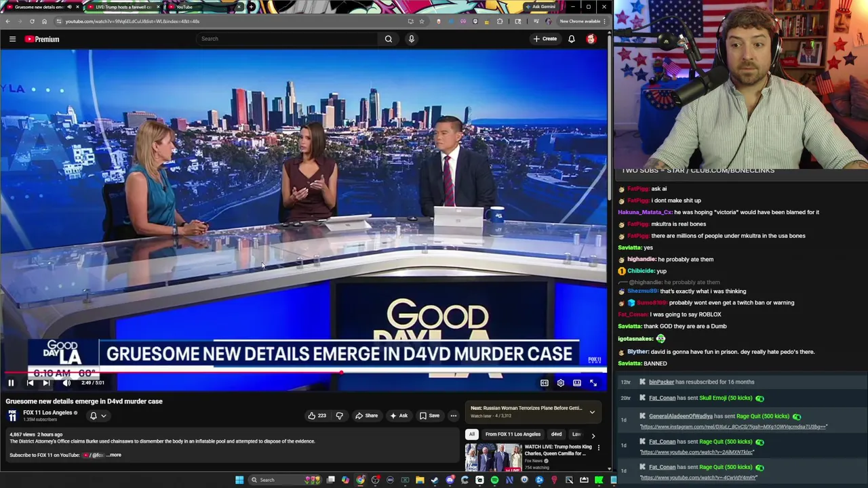Open options for Trump live video
This screenshot has height=488, width=868.
click(x=598, y=447)
